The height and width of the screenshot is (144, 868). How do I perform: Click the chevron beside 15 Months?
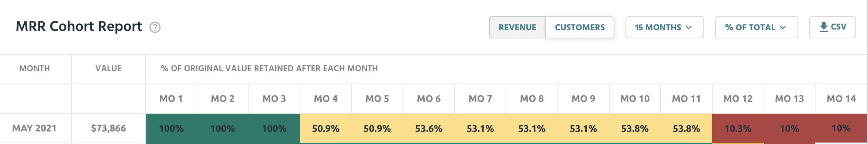point(689,27)
